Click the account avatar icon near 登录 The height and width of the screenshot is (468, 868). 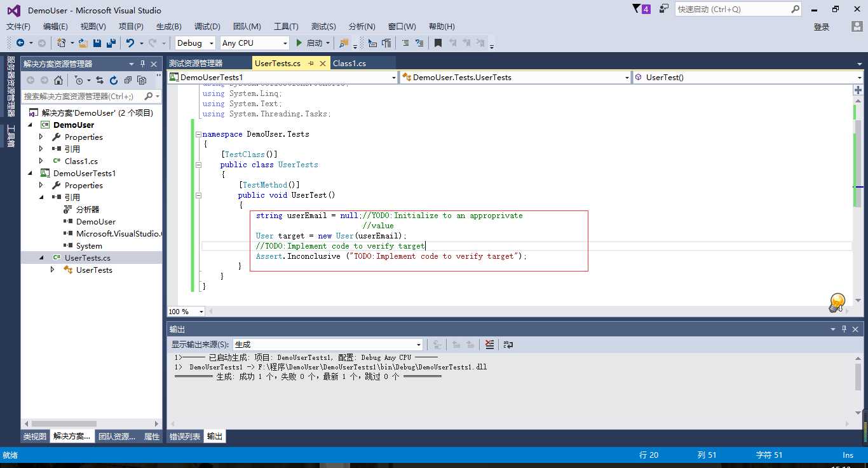[x=857, y=27]
